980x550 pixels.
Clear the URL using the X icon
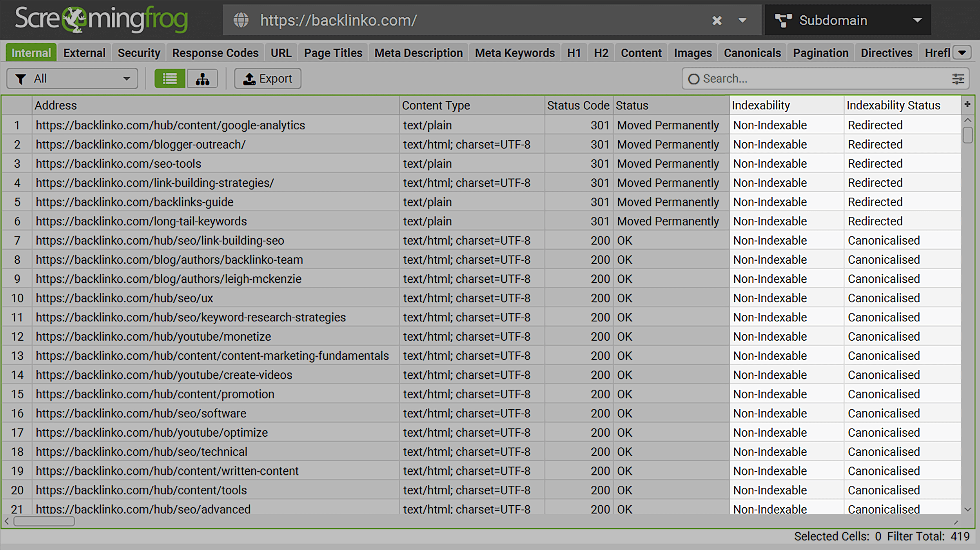717,20
